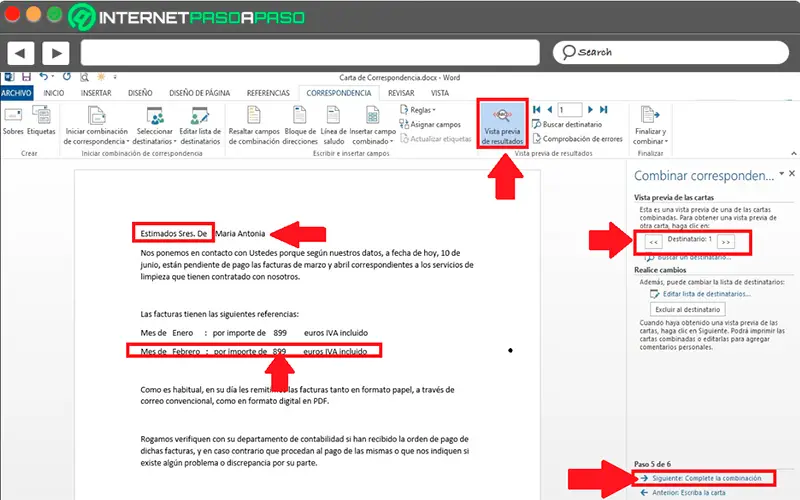
Task: Switch to the REVISAR tab
Action: pyautogui.click(x=401, y=93)
